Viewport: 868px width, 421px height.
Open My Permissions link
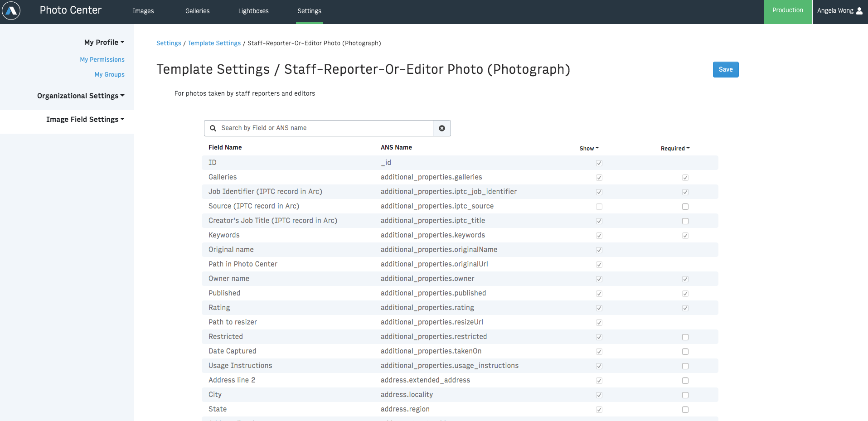coord(102,59)
